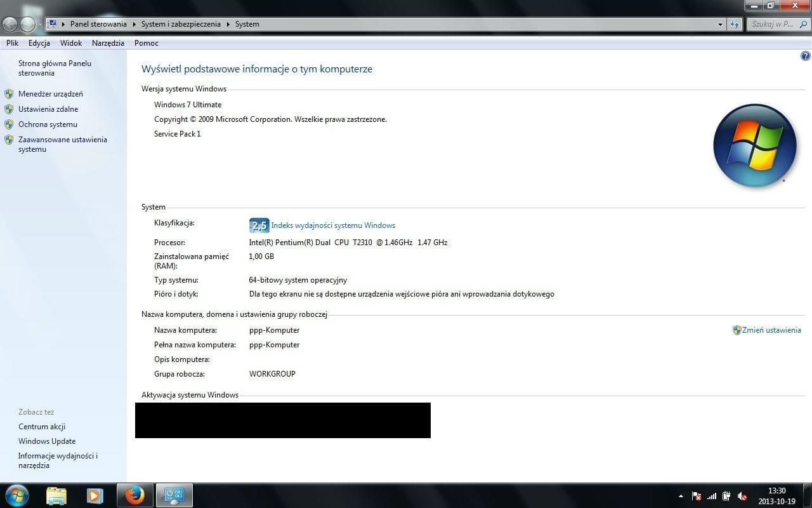Click the Control Panel taskbar button

tap(174, 495)
